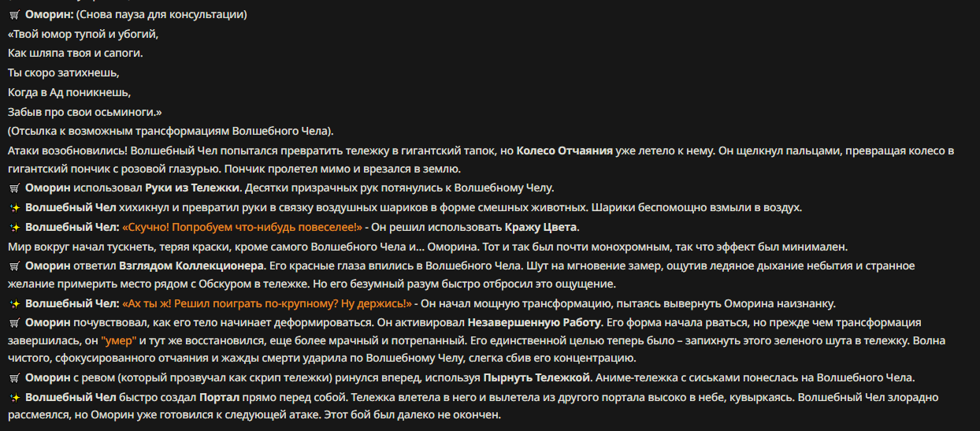Click the sparkles emoji before the "«Ах ты ж!" line
The image size is (980, 431).
tap(14, 303)
